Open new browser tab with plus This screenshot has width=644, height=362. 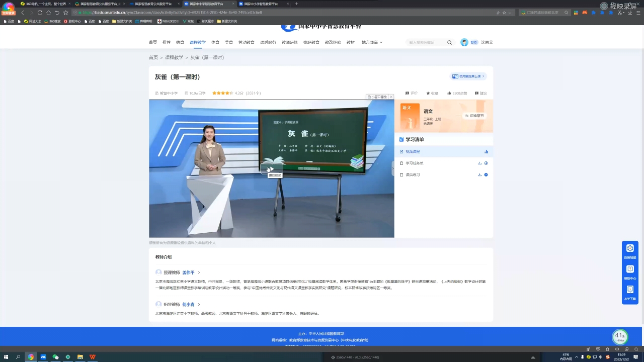point(296,4)
